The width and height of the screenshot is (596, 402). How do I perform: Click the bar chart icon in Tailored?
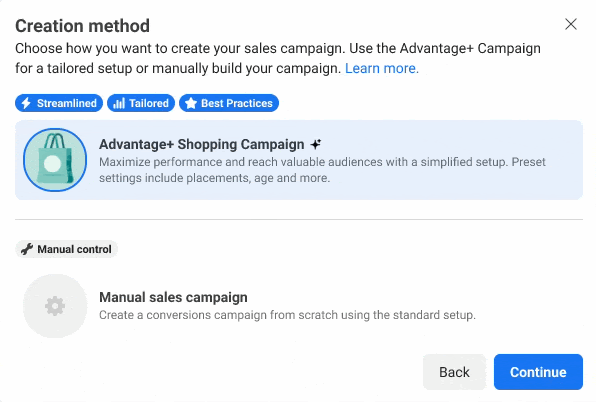pos(119,103)
